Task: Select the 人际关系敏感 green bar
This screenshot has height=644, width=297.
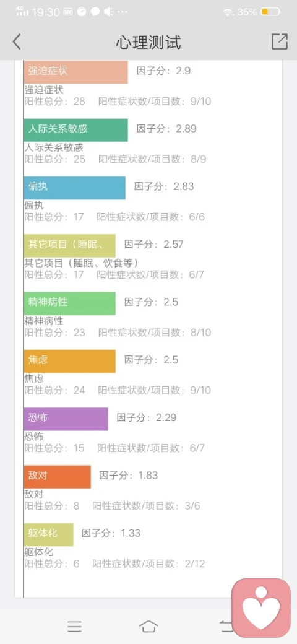Action: pyautogui.click(x=76, y=130)
